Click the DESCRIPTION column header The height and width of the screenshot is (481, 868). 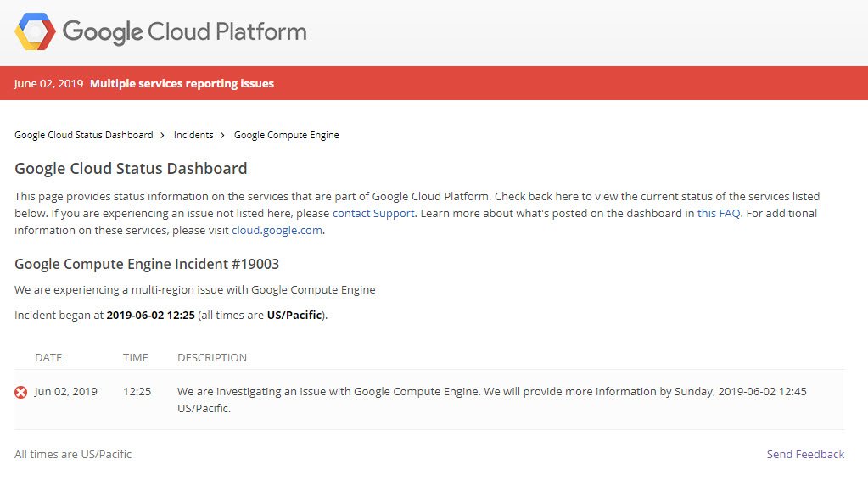212,357
